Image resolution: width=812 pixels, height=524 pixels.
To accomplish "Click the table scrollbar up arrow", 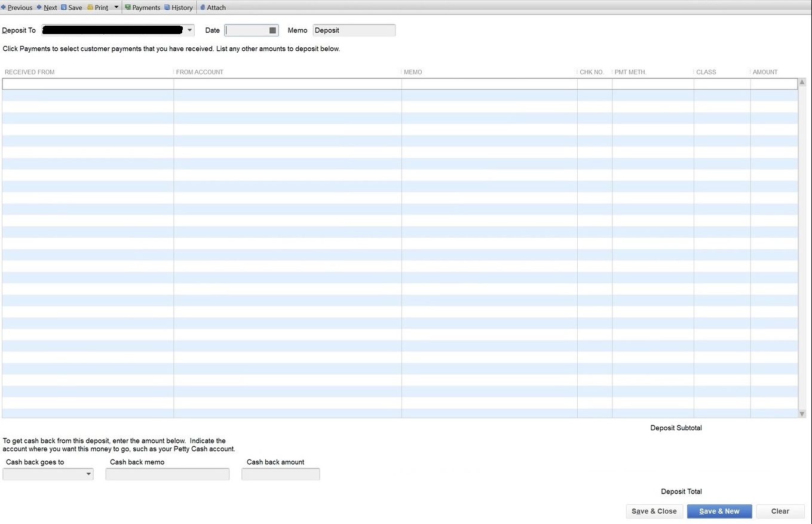I will point(802,82).
